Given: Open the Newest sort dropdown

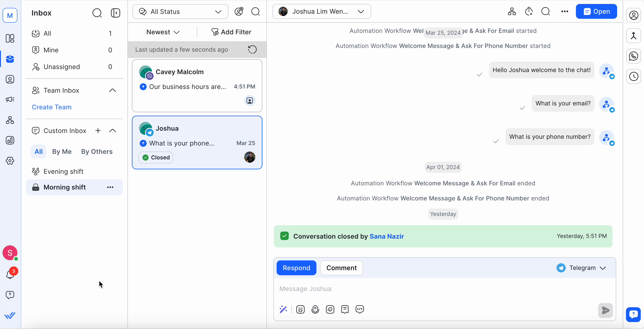Looking at the screenshot, I should [x=163, y=32].
